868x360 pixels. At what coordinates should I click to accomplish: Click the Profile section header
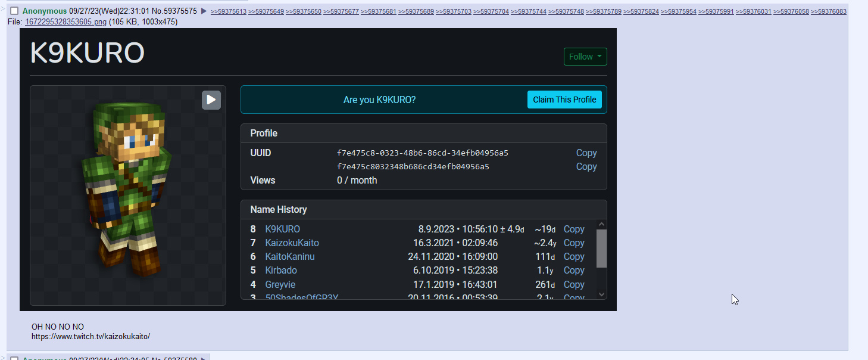(x=424, y=134)
